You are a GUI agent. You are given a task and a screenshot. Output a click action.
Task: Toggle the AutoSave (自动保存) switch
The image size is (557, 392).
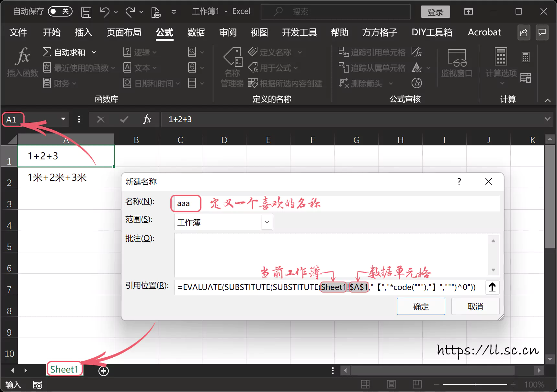[x=60, y=12]
